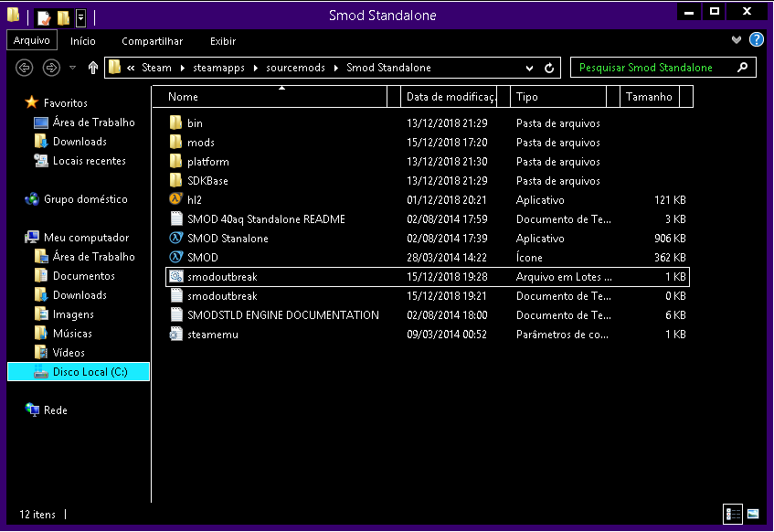774x532 pixels.
Task: Sort by the Tipo column header
Action: pyautogui.click(x=557, y=96)
